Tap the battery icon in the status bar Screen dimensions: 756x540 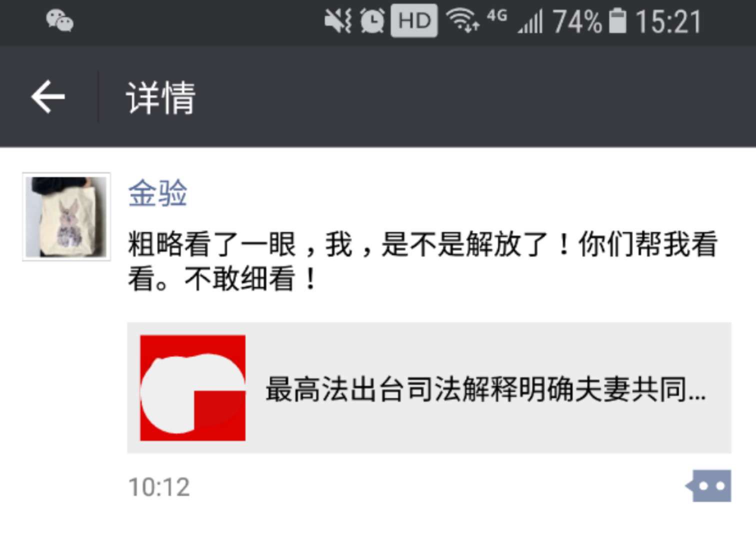(x=618, y=21)
